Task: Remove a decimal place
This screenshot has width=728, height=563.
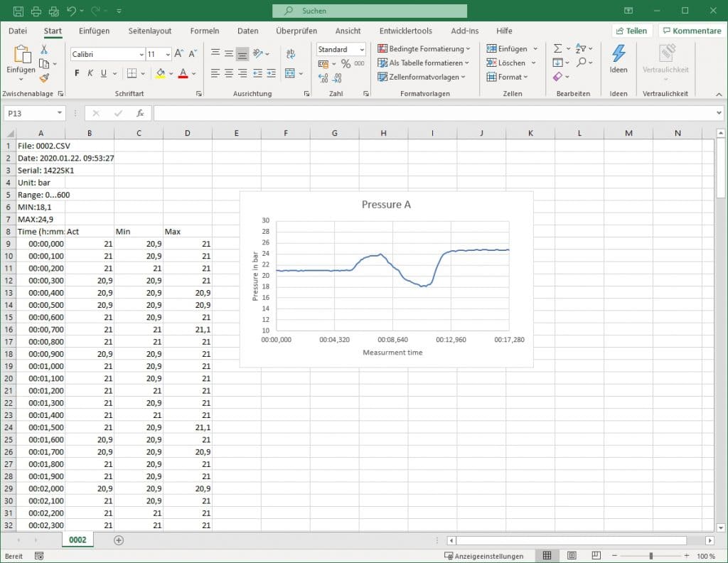Action: 338,78
